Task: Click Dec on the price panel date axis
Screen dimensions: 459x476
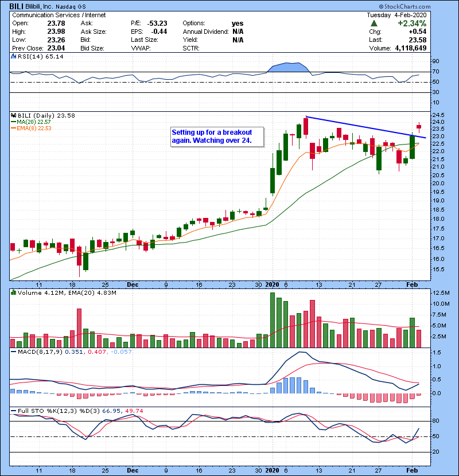Action: [133, 285]
